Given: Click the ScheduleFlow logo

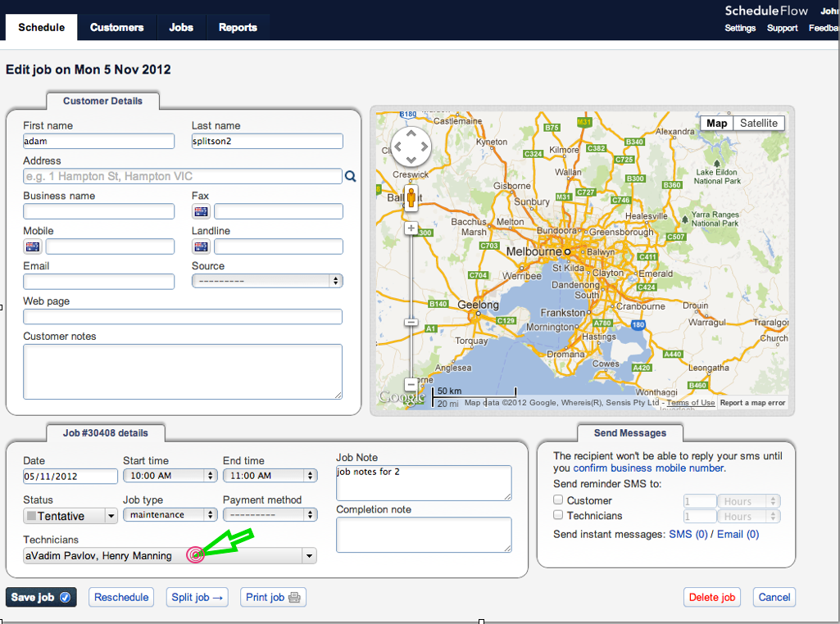Looking at the screenshot, I should click(x=766, y=11).
